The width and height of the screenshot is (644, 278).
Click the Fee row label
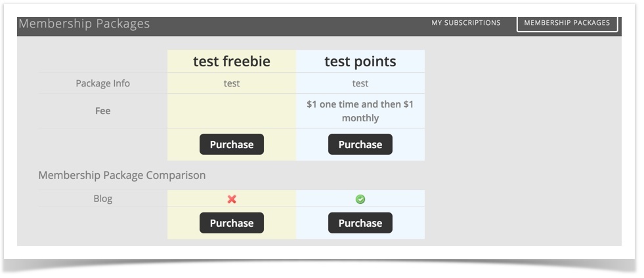(102, 111)
